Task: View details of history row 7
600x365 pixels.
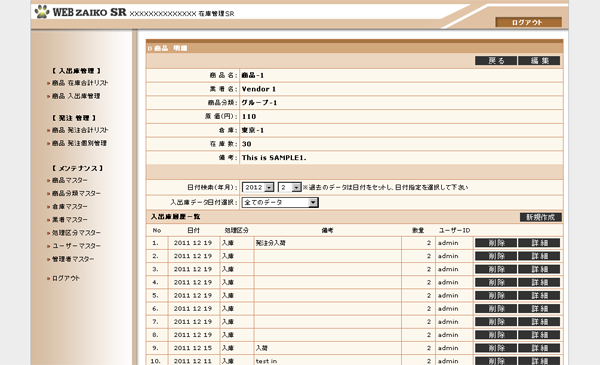Action: [539, 322]
